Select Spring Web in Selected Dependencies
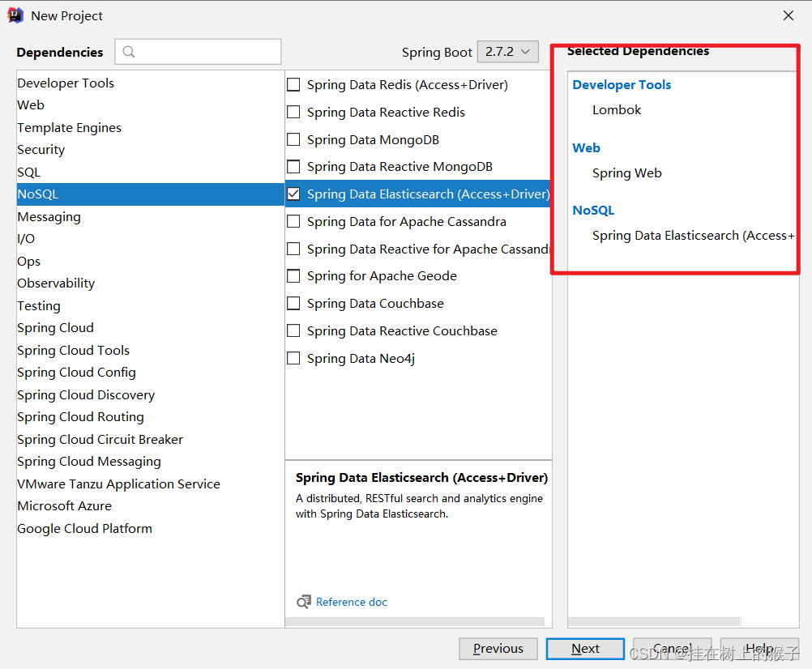 (626, 173)
